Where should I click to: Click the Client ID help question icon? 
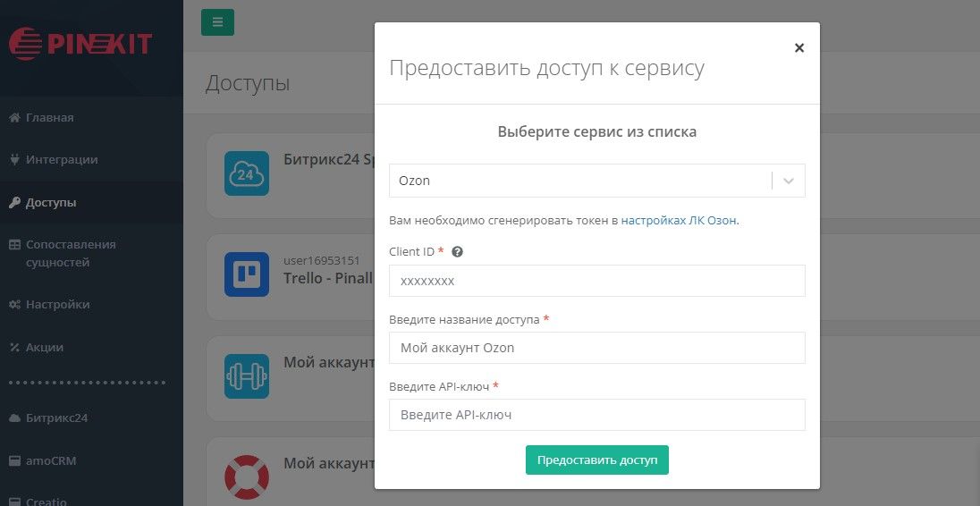(457, 252)
